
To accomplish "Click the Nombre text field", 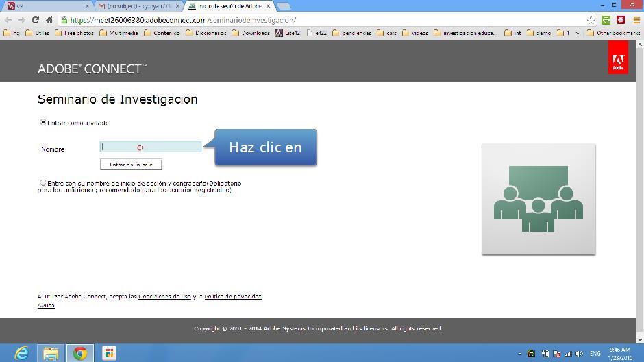I will 150,147.
